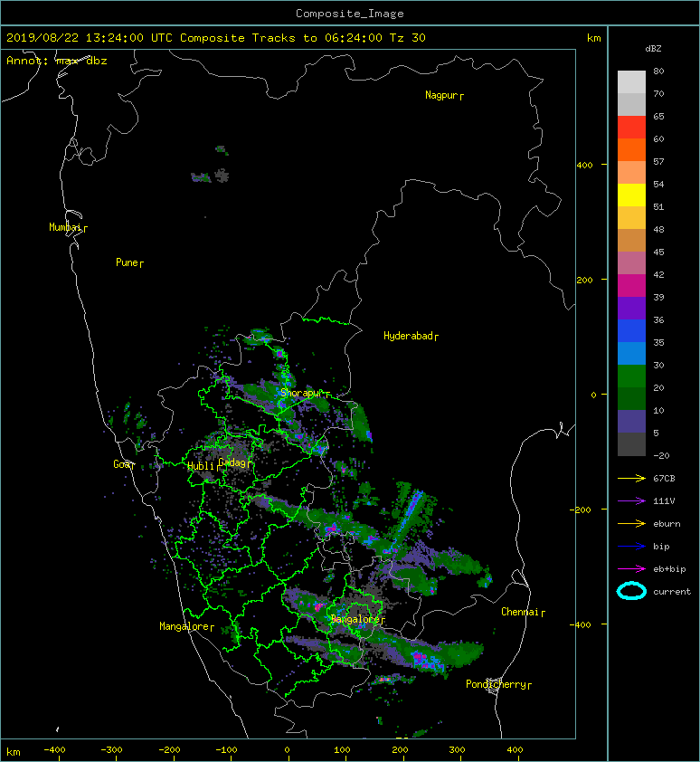The image size is (700, 762).
Task: Click the 54 dBZ yellow color swatch
Action: [x=631, y=195]
